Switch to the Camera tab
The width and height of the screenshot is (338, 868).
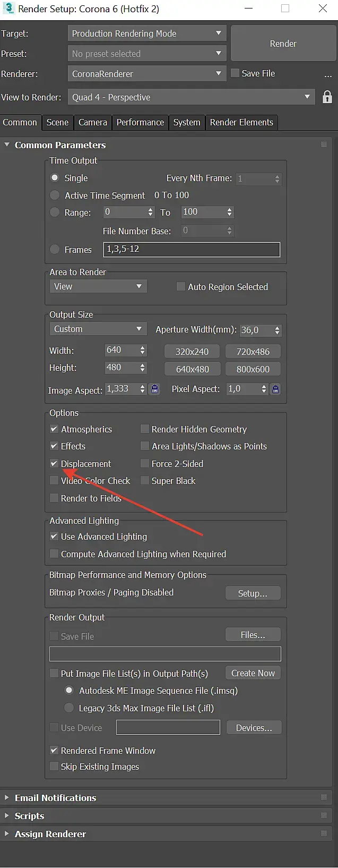coord(93,122)
